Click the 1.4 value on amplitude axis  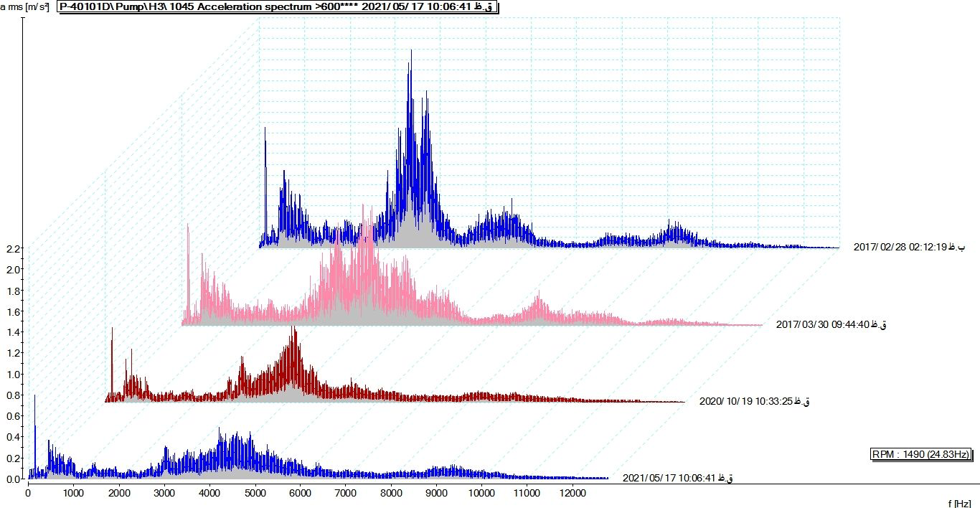(11, 332)
